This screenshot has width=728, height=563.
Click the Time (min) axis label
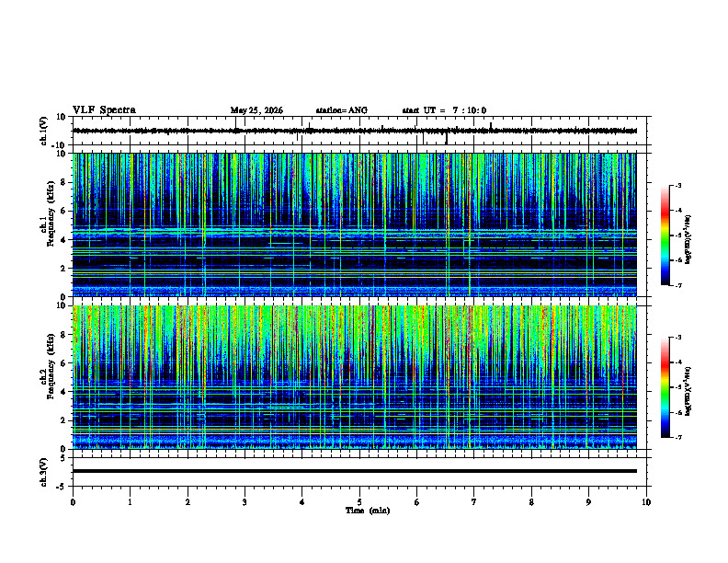pyautogui.click(x=368, y=511)
